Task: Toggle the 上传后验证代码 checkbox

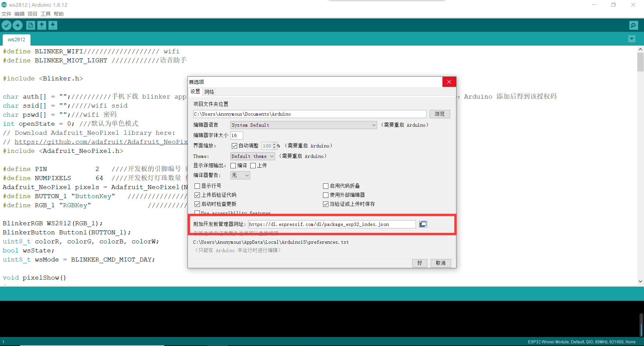Action: pos(197,195)
